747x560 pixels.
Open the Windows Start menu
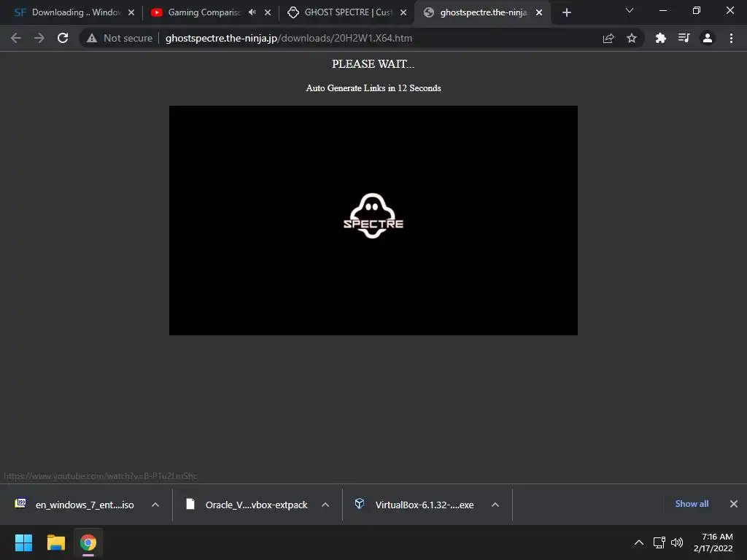pyautogui.click(x=23, y=542)
